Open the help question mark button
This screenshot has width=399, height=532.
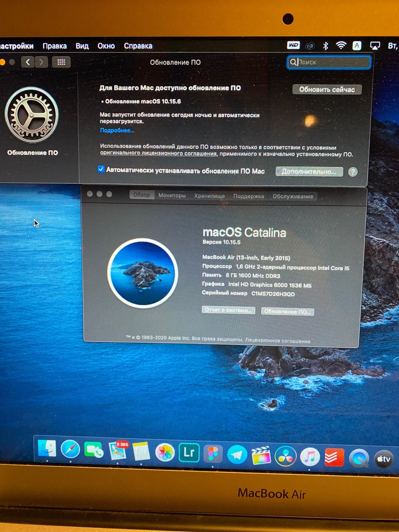coord(352,172)
